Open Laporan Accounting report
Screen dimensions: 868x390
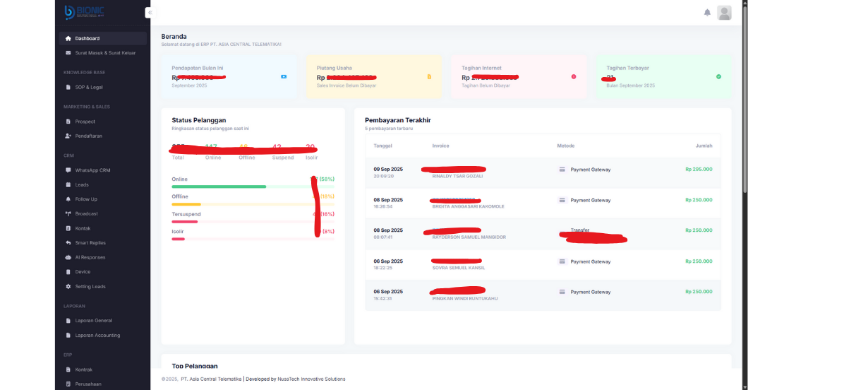[x=97, y=336]
